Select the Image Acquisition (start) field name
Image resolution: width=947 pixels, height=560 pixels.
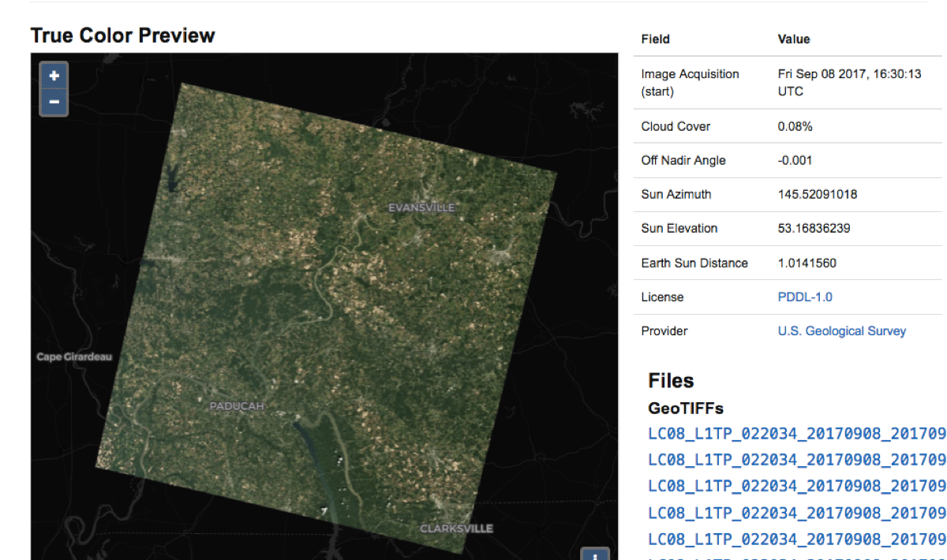[691, 83]
